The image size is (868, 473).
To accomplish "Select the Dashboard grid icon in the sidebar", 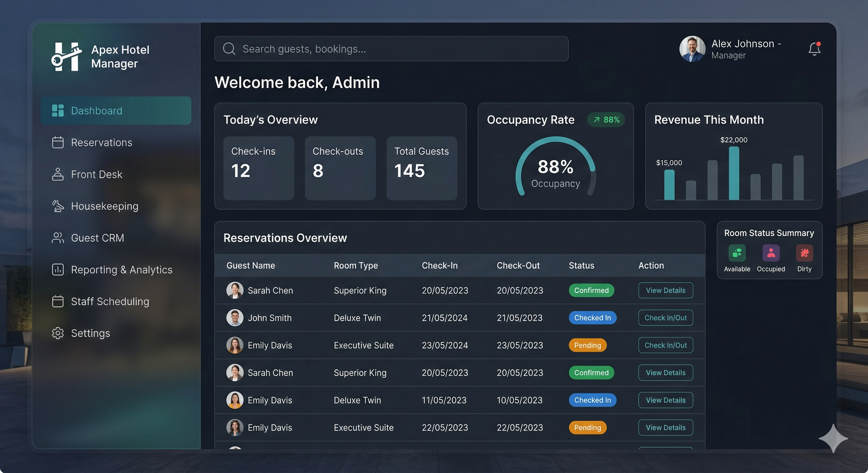I will (58, 111).
